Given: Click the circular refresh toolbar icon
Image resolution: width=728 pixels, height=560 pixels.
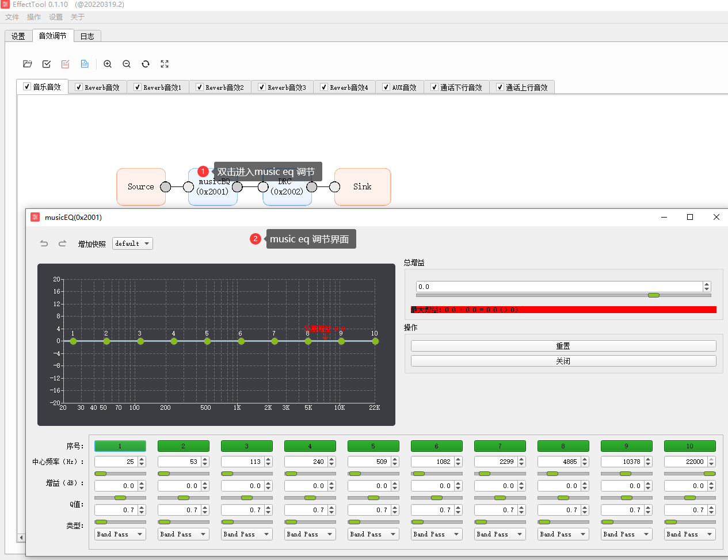Looking at the screenshot, I should pos(146,64).
